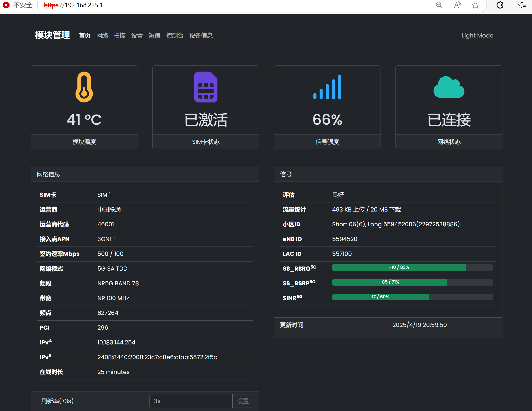The width and height of the screenshot is (532, 411).
Task: Open the favorites list icon
Action: tap(522, 5)
